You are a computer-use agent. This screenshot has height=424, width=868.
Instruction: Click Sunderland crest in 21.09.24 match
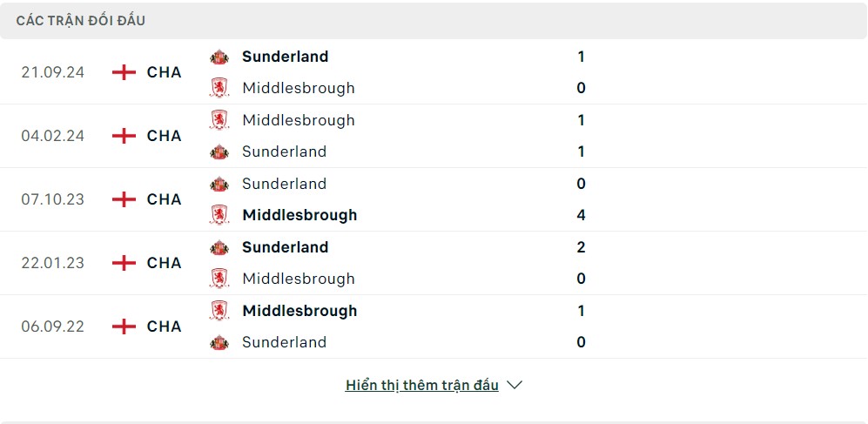219,57
